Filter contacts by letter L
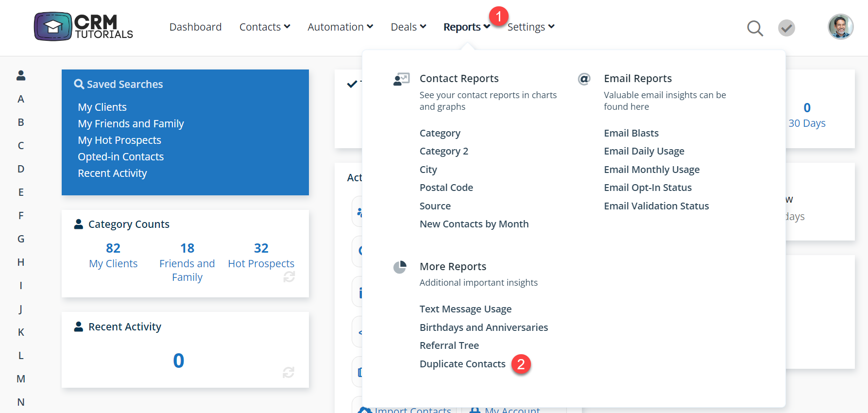Screen dimensions: 868x413 click(21, 356)
